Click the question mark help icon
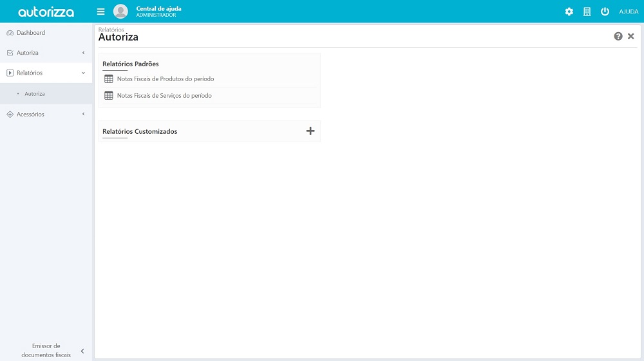The width and height of the screenshot is (644, 361). pyautogui.click(x=618, y=37)
